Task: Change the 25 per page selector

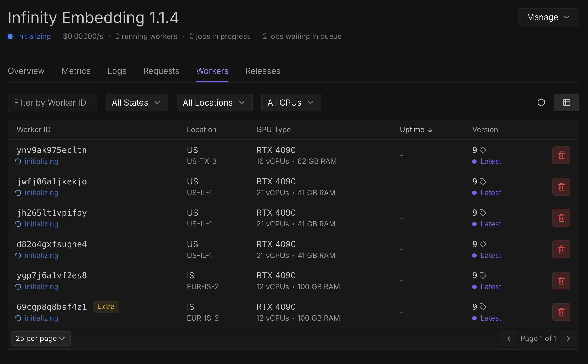Action: pos(41,339)
